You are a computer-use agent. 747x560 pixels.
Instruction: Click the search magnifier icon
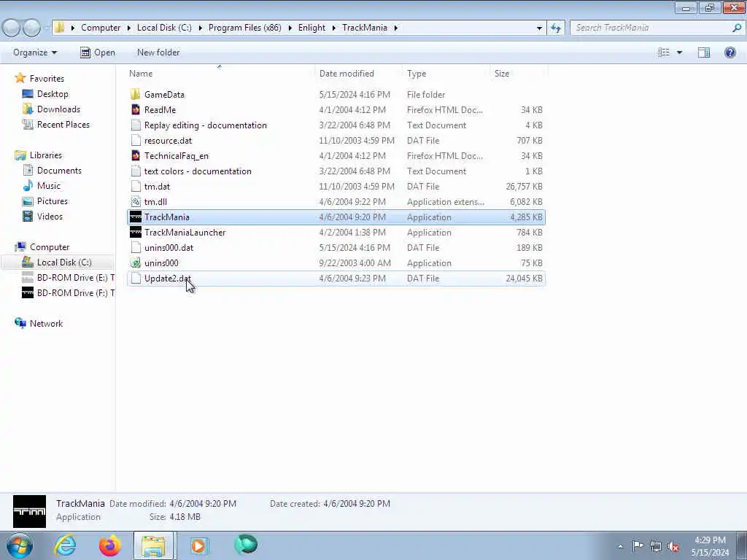[737, 28]
